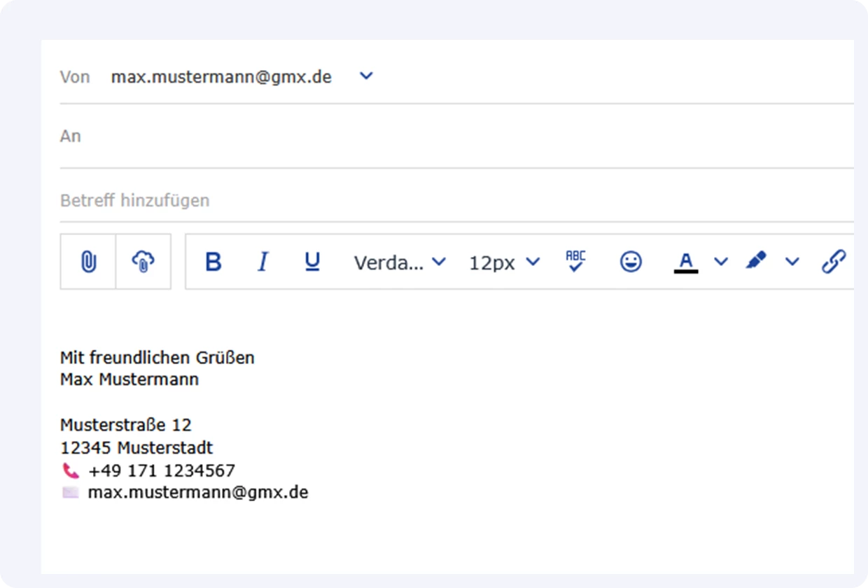868x588 pixels.
Task: Toggle italic formatting
Action: pyautogui.click(x=262, y=261)
